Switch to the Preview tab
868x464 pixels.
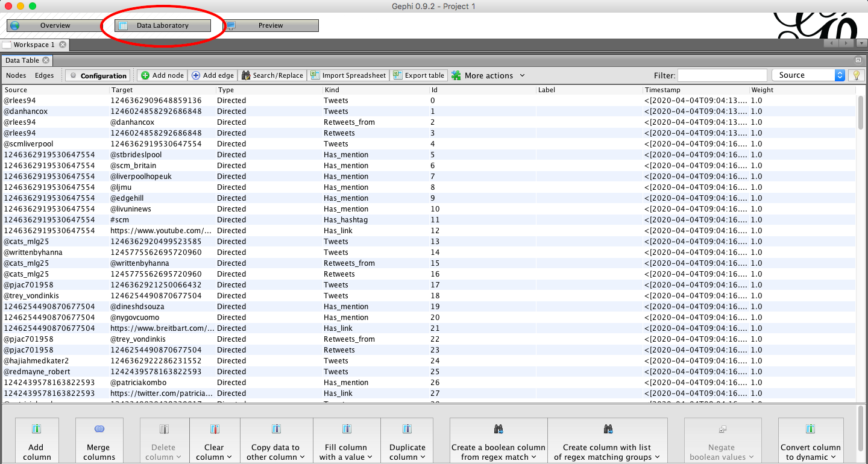pyautogui.click(x=271, y=25)
